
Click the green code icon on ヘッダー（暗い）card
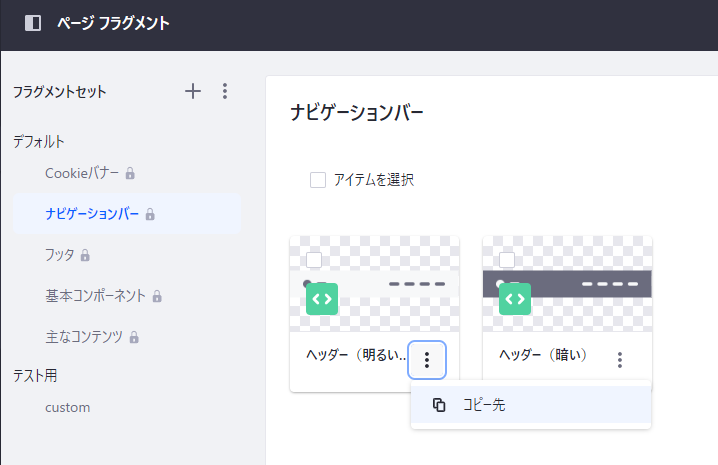[x=515, y=299]
